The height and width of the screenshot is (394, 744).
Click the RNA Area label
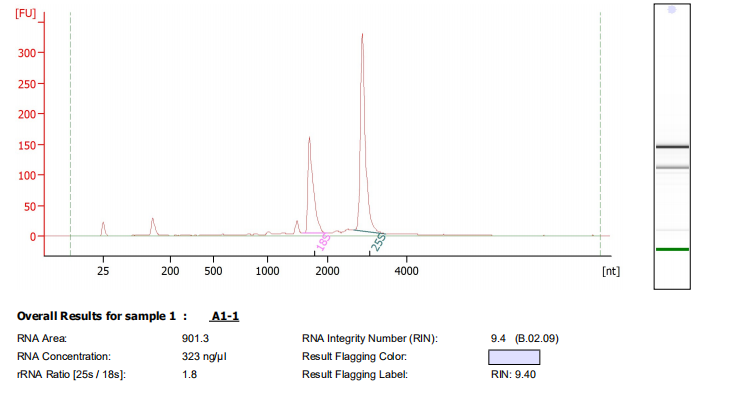42,338
